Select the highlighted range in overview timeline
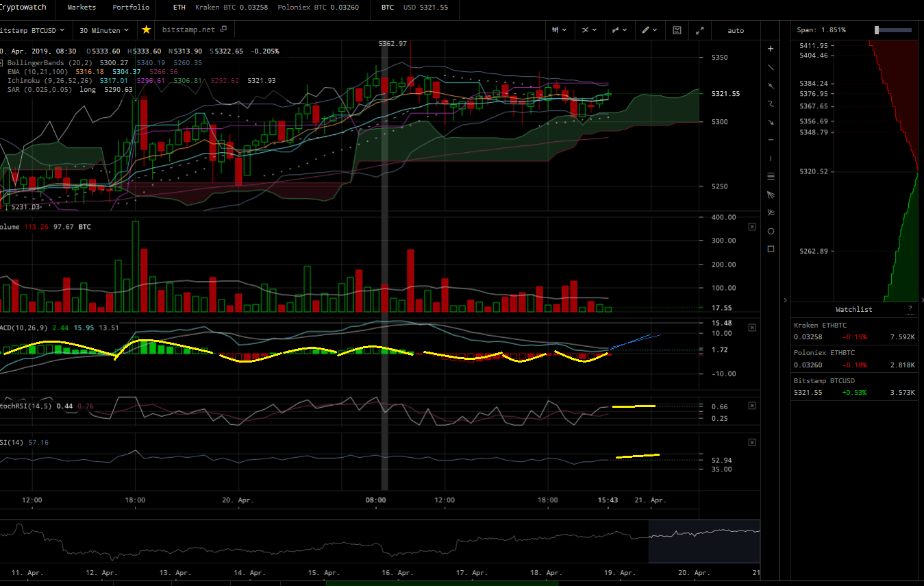This screenshot has height=586, width=924. [x=704, y=541]
